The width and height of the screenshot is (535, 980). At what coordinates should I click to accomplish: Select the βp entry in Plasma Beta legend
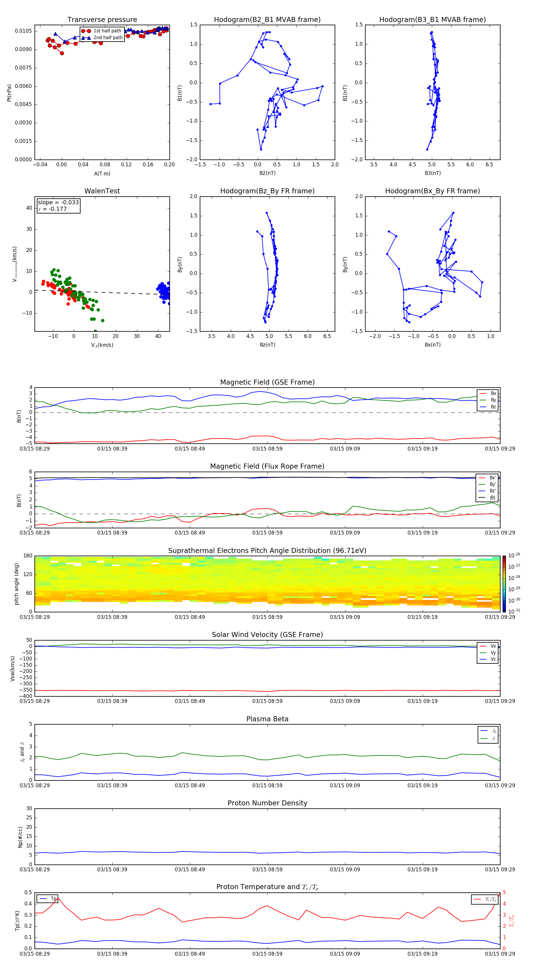(488, 731)
